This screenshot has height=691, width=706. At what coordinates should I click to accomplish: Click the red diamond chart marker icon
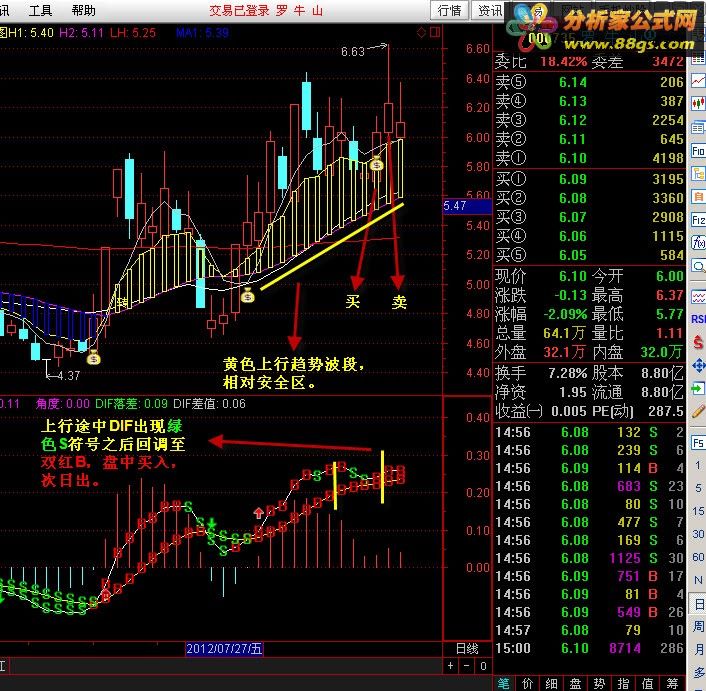(421, 32)
